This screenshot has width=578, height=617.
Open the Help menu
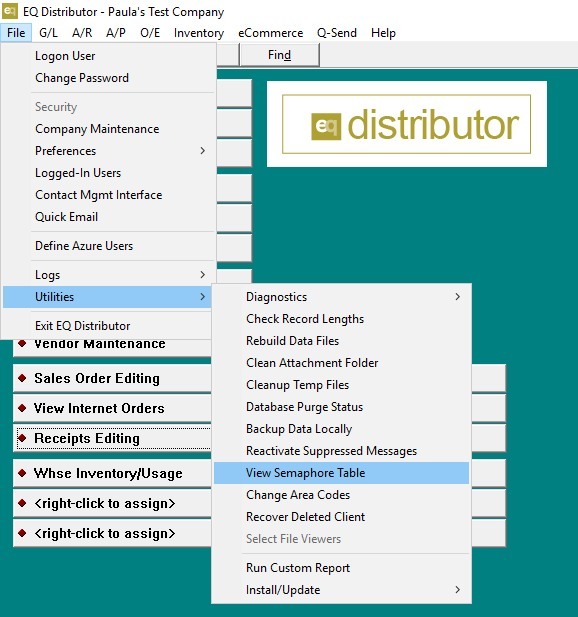383,33
